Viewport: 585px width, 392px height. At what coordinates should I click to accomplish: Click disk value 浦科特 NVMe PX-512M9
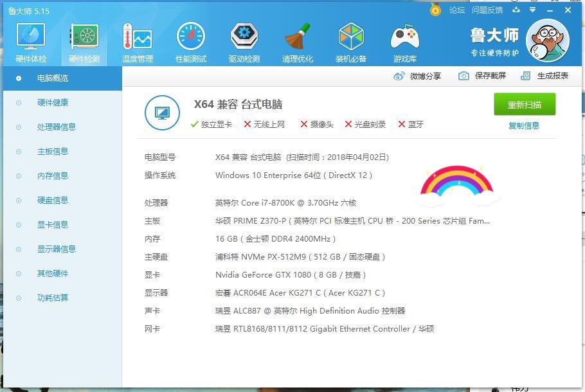click(x=300, y=257)
